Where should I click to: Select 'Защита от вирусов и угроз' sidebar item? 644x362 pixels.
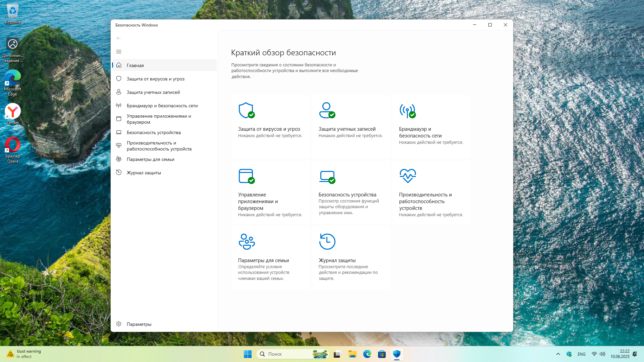tap(155, 79)
